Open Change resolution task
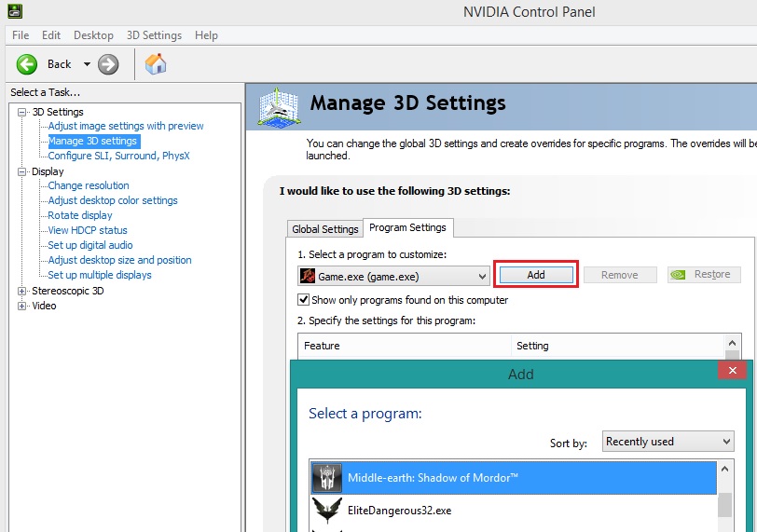757x532 pixels. (89, 185)
